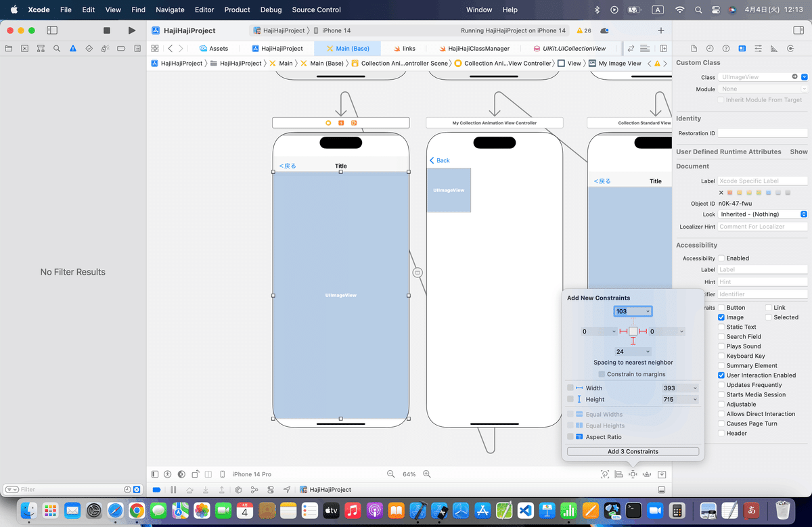The image size is (812, 527).
Task: Check the Width constraint checkbox
Action: click(570, 388)
